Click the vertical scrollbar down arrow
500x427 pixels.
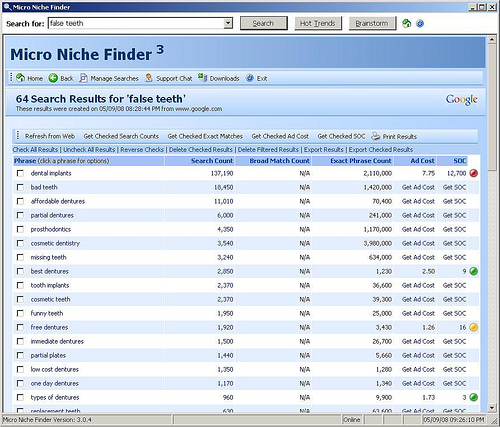(x=492, y=407)
